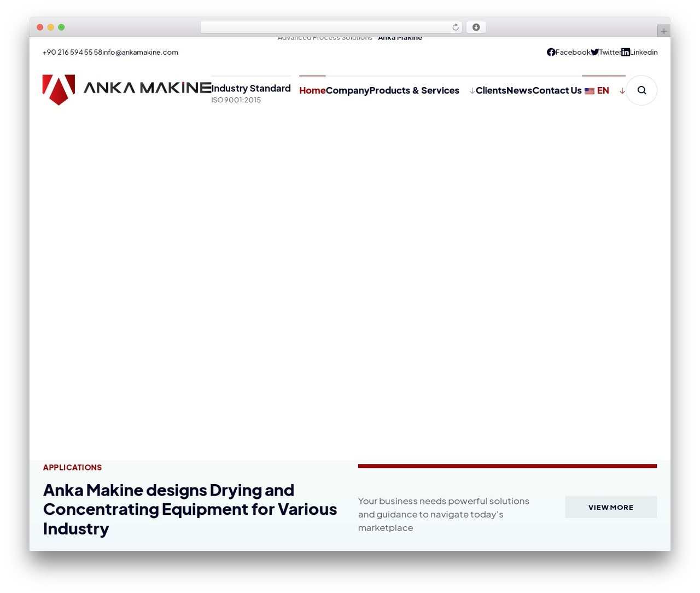Click the APPLICATIONS section label
Screen dimensions: 700x593
72,467
